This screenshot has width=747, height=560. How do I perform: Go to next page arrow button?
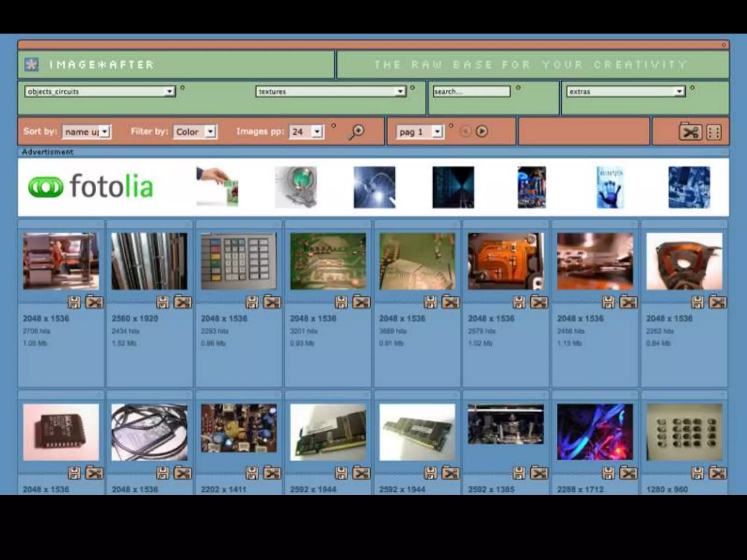482,131
